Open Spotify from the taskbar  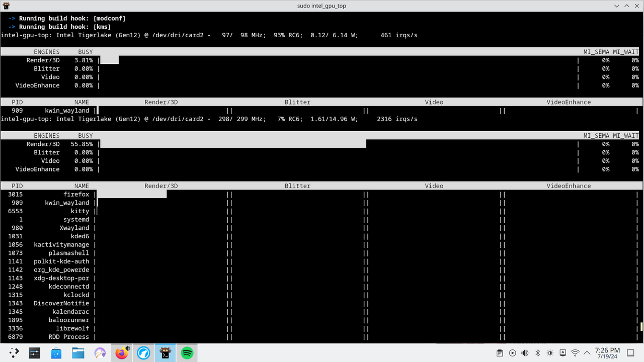[187, 352]
